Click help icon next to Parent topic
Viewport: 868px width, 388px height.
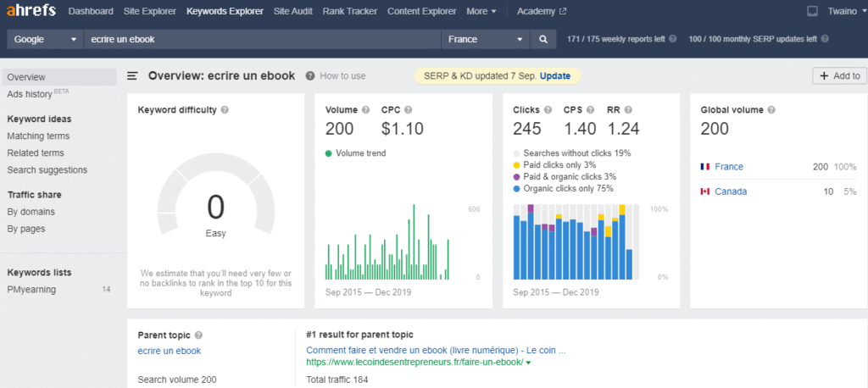click(198, 335)
